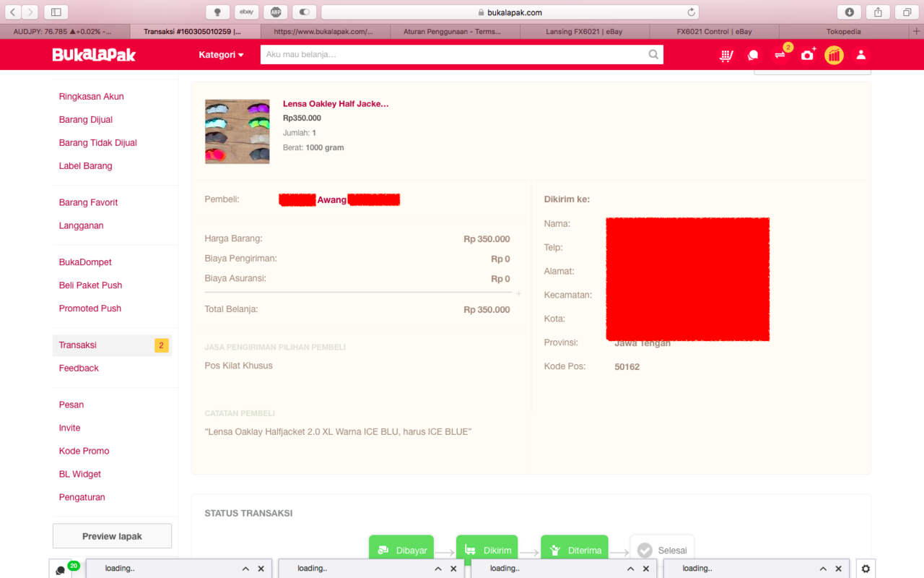Click the Dikirim status step

click(487, 550)
